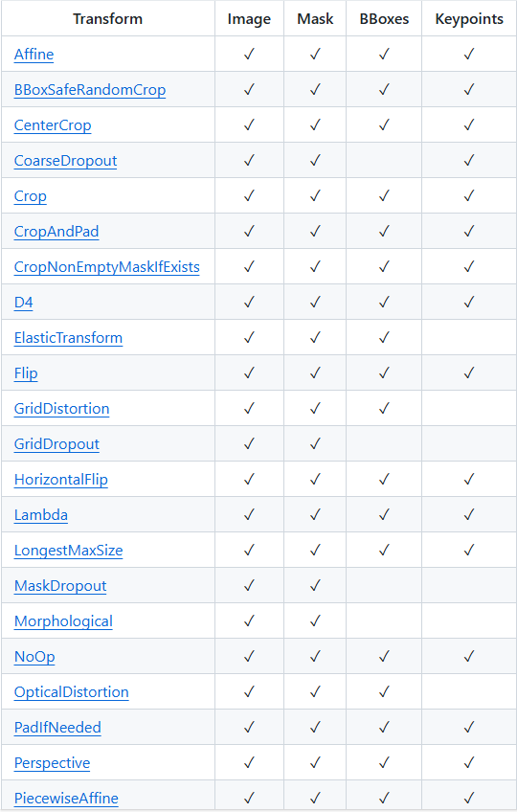517x812 pixels.
Task: Open the HorizontalFlip link
Action: click(61, 480)
